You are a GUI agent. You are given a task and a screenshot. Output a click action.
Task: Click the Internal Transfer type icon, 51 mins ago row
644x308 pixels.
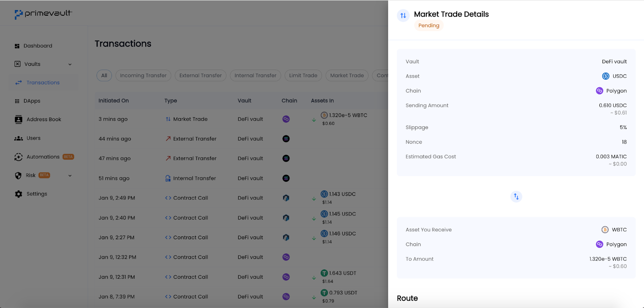tap(168, 178)
